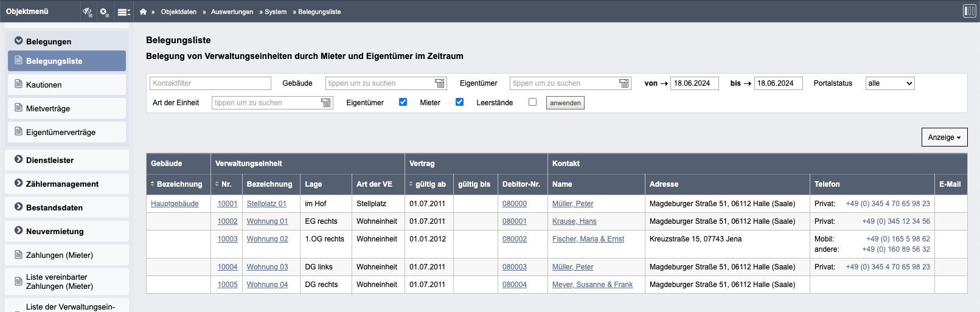
Task: Click the Eigentümer search field
Action: (x=570, y=83)
